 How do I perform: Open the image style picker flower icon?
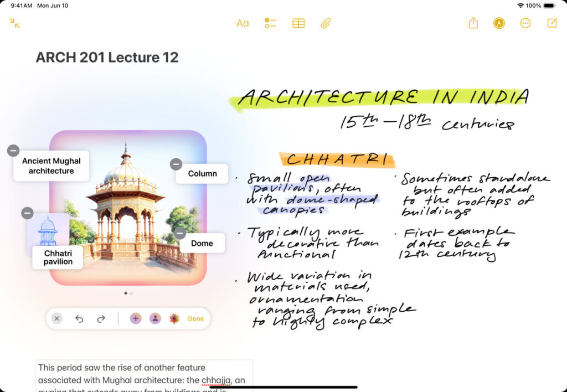[x=174, y=318]
